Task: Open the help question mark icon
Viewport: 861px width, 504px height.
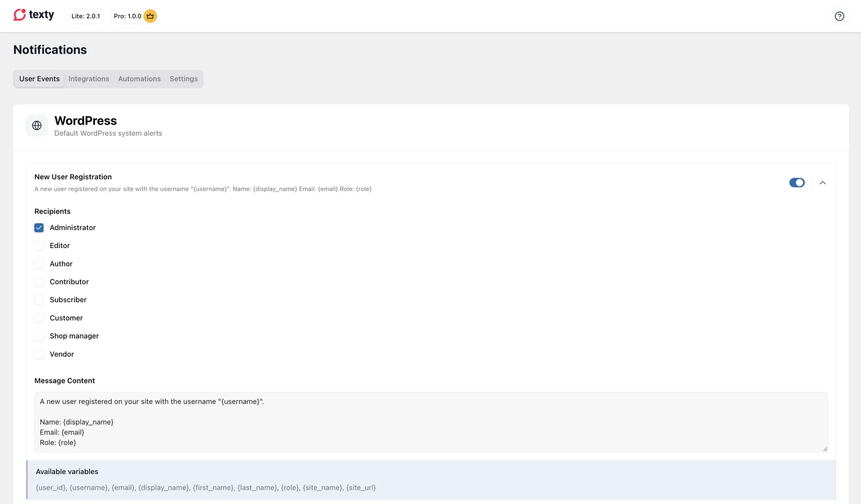Action: (x=839, y=16)
